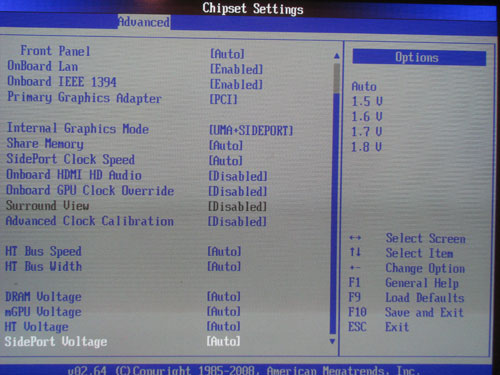Select the Front Panel Auto value
Image resolution: width=500 pixels, height=375 pixels.
[227, 54]
